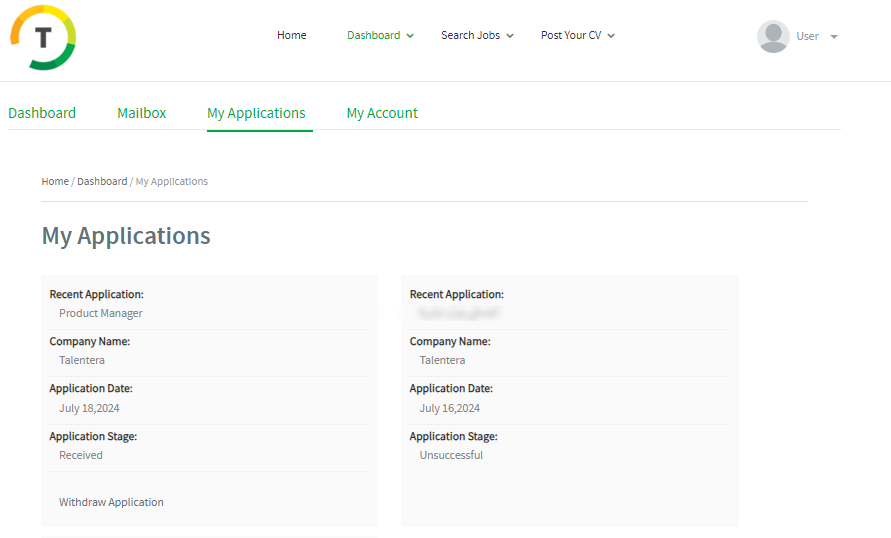The image size is (891, 538).
Task: Click the Talentera circular logo
Action: click(43, 37)
